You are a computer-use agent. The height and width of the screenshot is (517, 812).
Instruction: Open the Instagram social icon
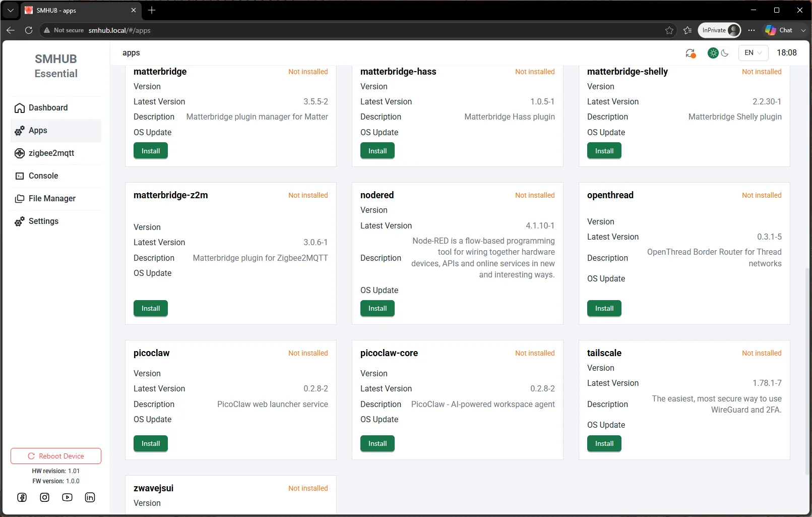pos(45,497)
